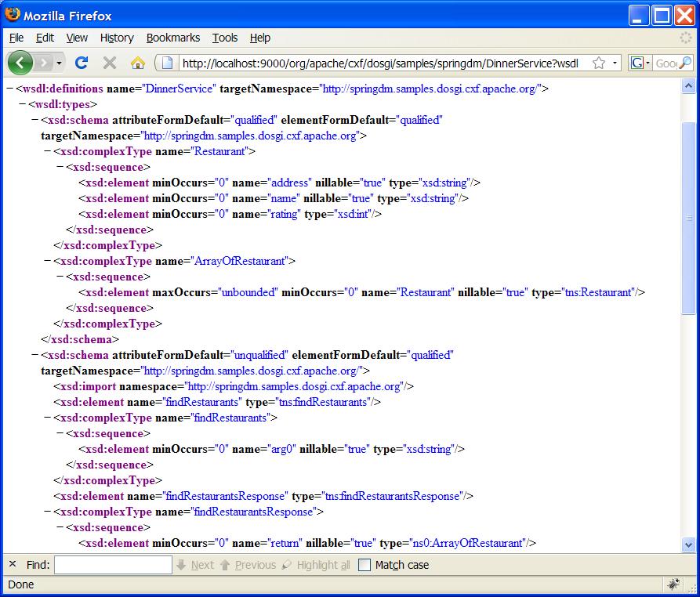
Task: Click the Previous find result button
Action: click(248, 565)
